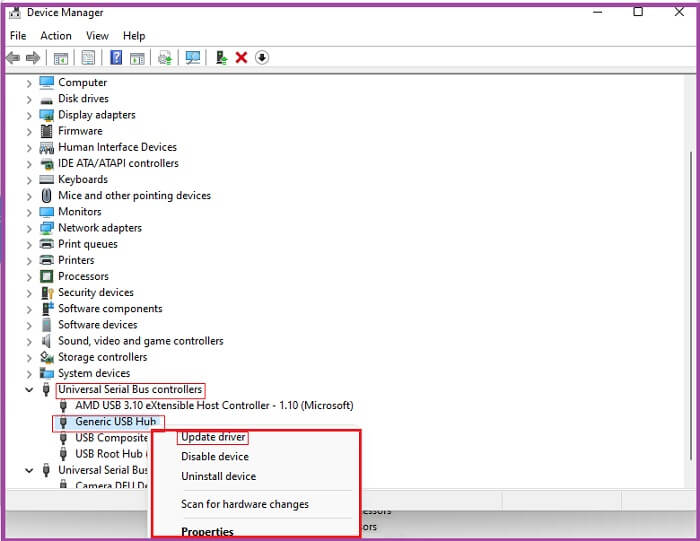Image resolution: width=700 pixels, height=541 pixels.
Task: Choose Scan for hardware changes in context menu
Action: pos(245,504)
